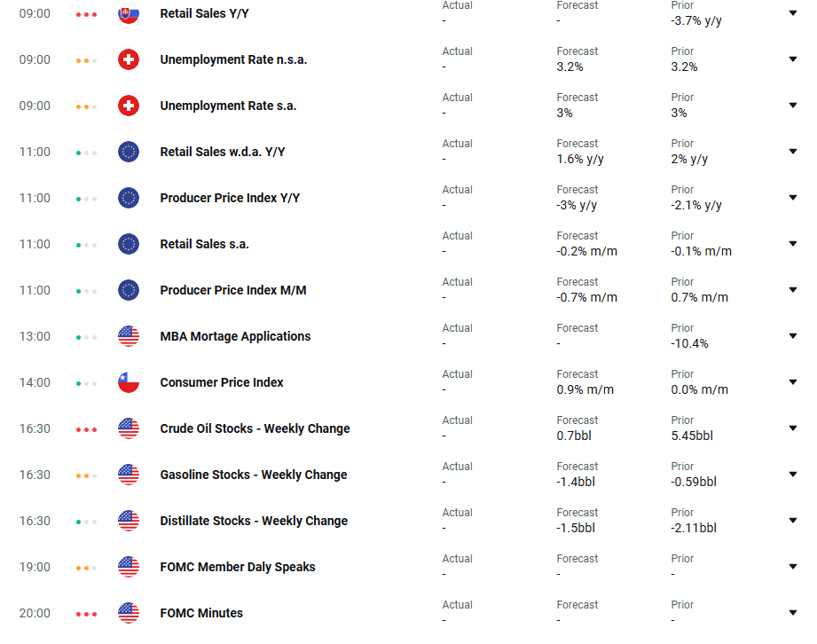Click the EU flag beside Producer Price Index Y/Y
Screen dimensions: 817x644
pyautogui.click(x=129, y=198)
